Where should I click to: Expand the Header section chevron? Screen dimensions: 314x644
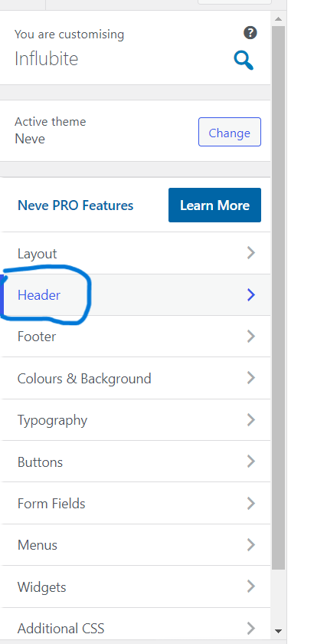click(251, 294)
